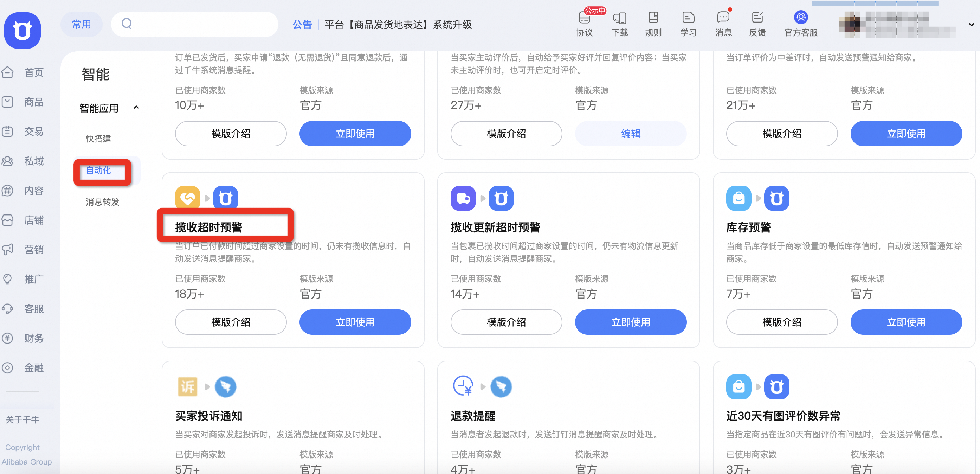The height and width of the screenshot is (474, 980).
Task: Click the 揽收更新超时预警 card title
Action: click(495, 227)
